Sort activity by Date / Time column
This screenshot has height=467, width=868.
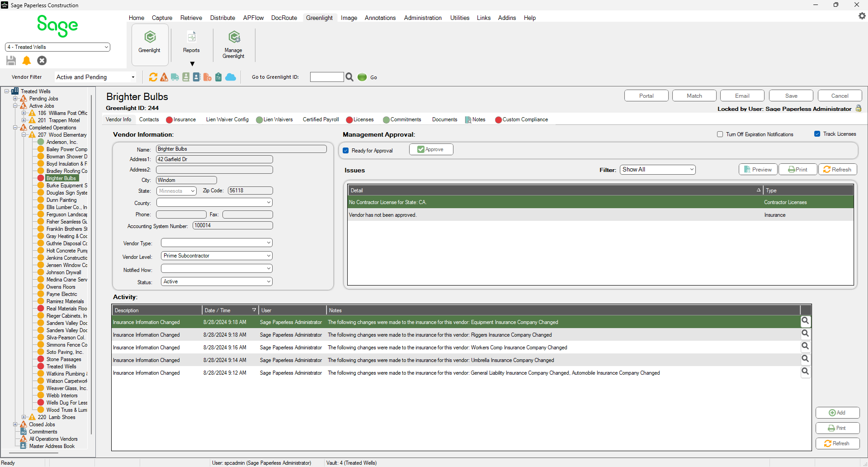click(x=230, y=310)
